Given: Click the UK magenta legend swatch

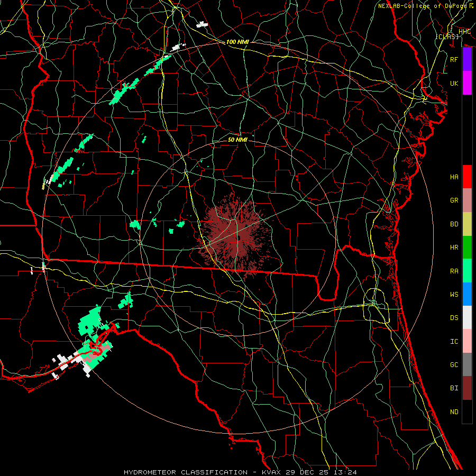Looking at the screenshot, I should pyautogui.click(x=467, y=83).
